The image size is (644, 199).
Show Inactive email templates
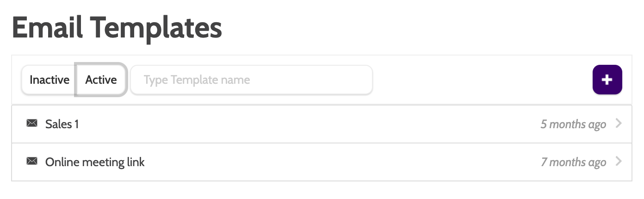pyautogui.click(x=49, y=80)
